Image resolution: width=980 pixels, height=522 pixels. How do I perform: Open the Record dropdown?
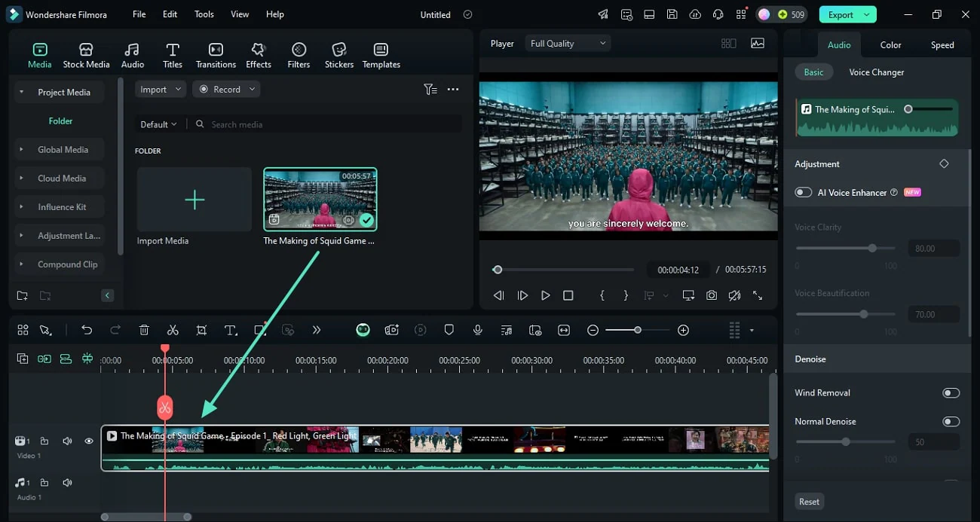(226, 89)
